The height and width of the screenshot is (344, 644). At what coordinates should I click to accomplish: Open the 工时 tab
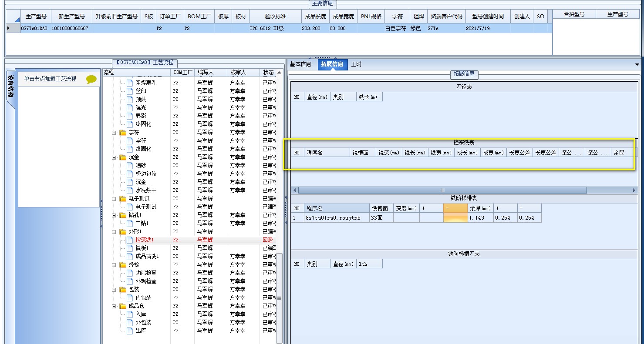point(356,64)
